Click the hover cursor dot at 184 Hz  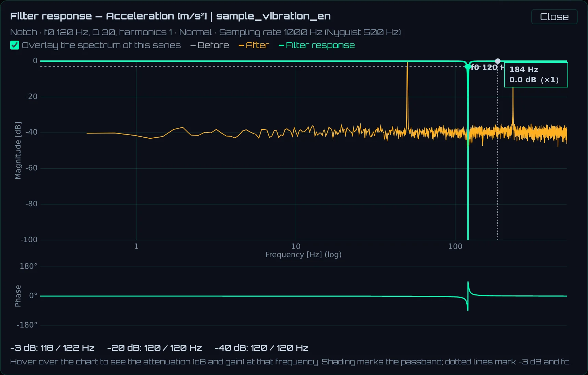[498, 61]
